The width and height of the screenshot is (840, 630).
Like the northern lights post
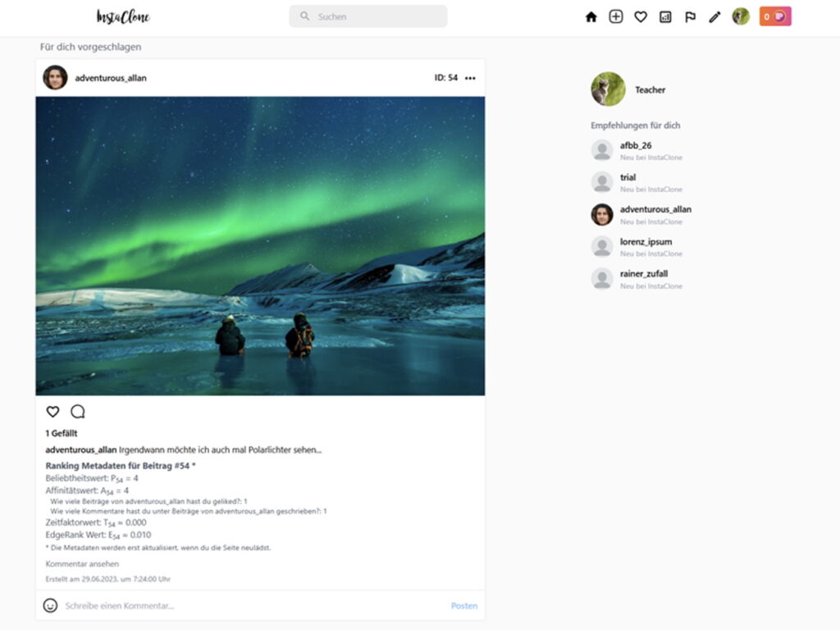click(52, 412)
